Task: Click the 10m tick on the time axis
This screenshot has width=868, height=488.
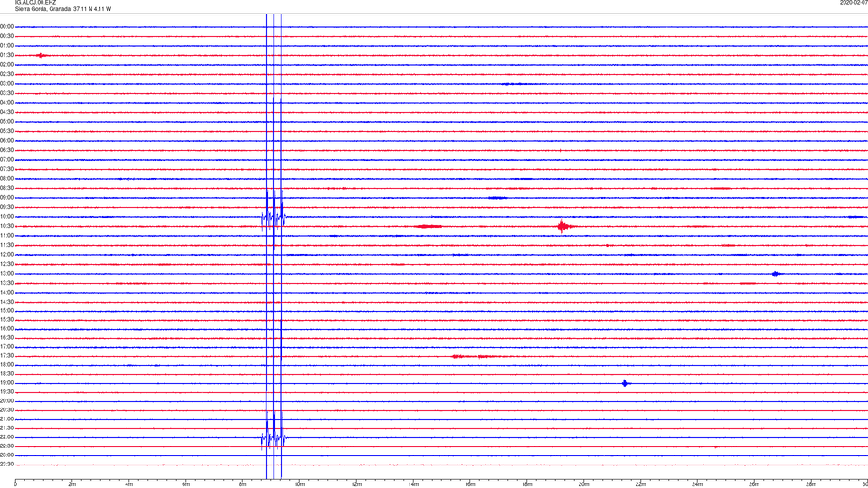Action: coord(299,484)
